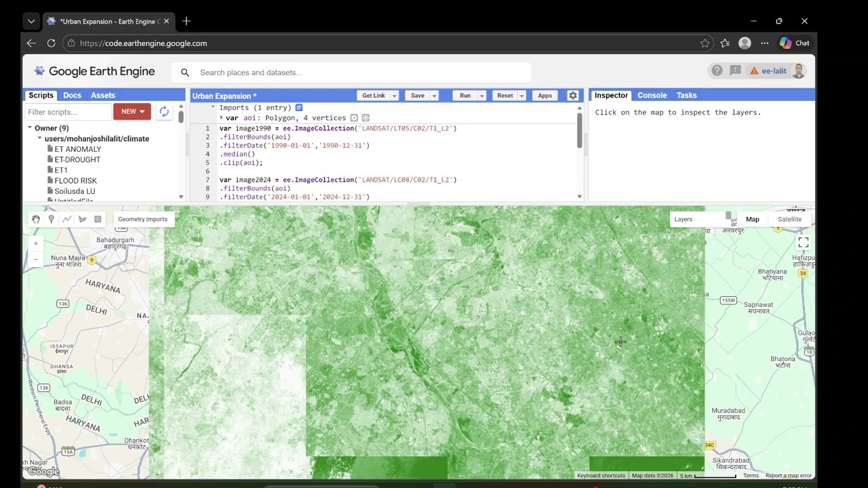
Task: Open Keyboard shortcuts link on map
Action: point(601,476)
